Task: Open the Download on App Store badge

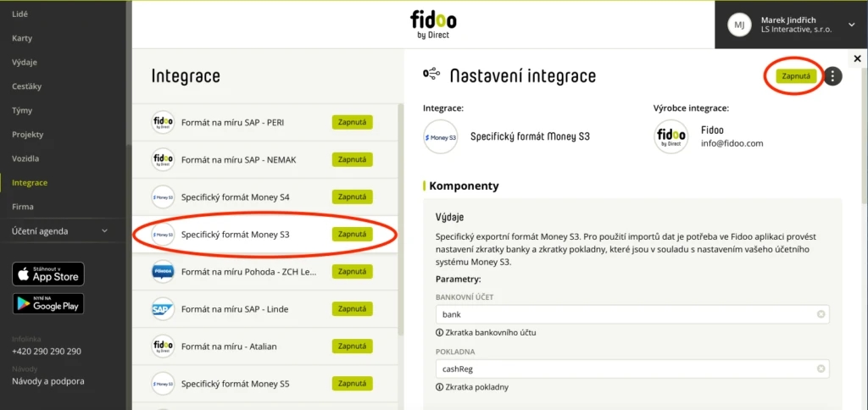Action: 48,274
